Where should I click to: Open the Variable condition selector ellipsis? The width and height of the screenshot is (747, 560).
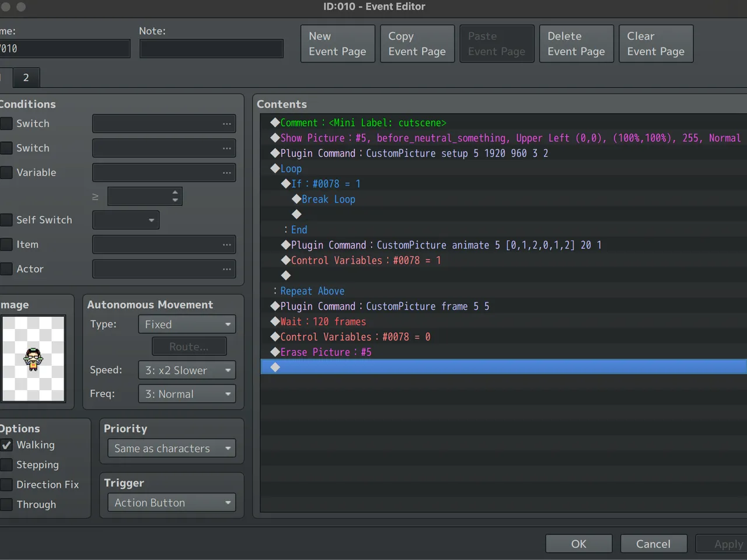click(226, 173)
